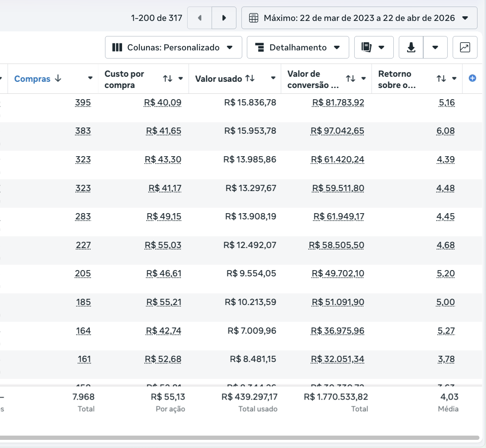Screen dimensions: 486x448
Task: Open the Retorno sobre column options arrow
Action: pyautogui.click(x=454, y=79)
